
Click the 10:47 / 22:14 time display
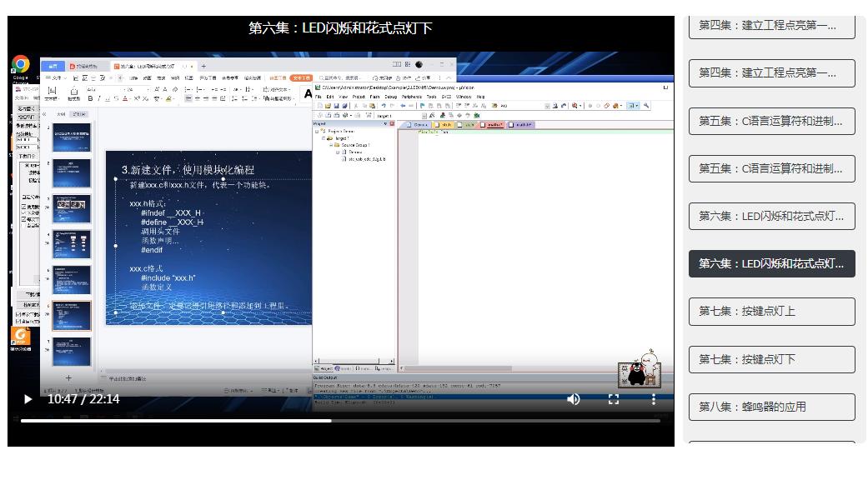(x=83, y=399)
